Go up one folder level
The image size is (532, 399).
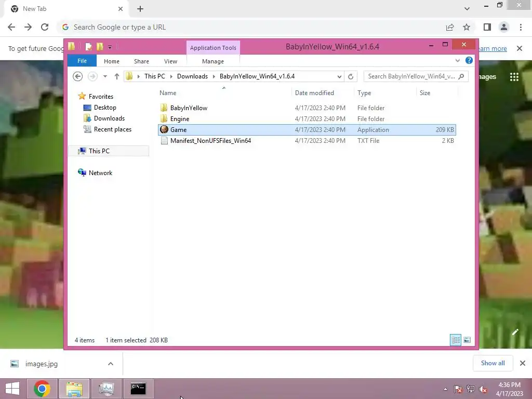tap(117, 76)
